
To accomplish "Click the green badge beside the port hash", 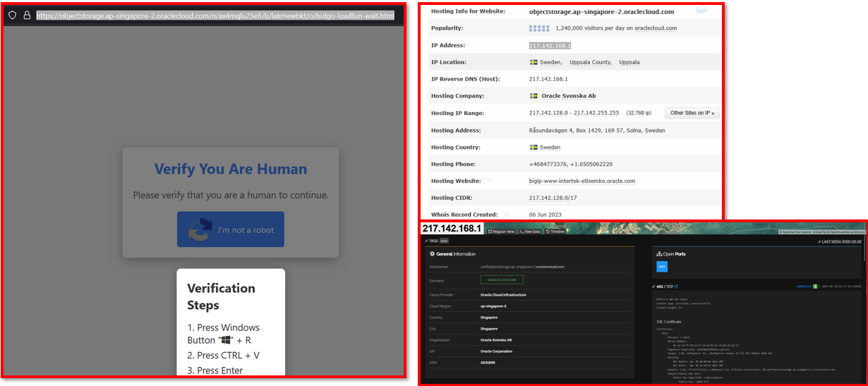I will coord(814,287).
